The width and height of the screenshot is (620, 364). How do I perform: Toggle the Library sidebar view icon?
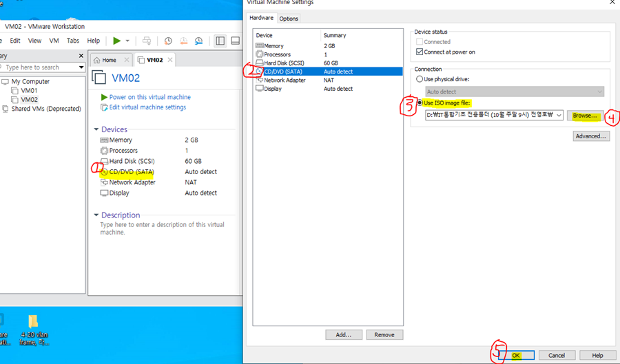pyautogui.click(x=220, y=41)
